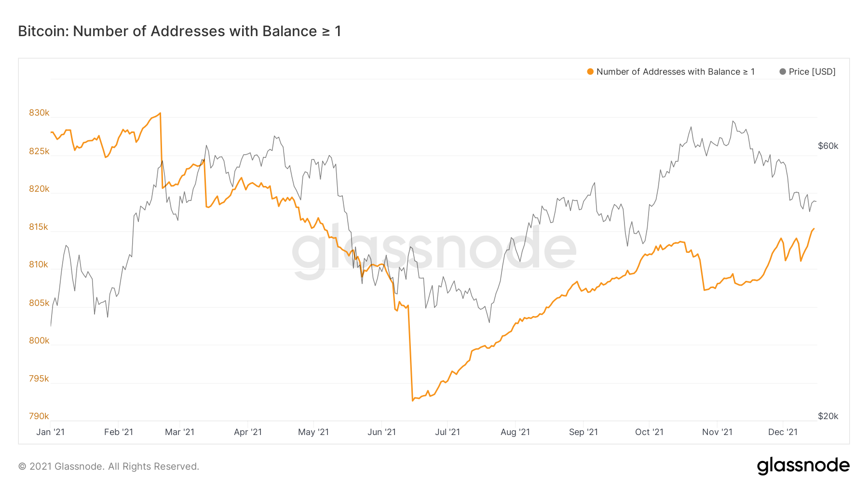Click the glassnode watermark in chart center
The image size is (868, 488).
[434, 251]
